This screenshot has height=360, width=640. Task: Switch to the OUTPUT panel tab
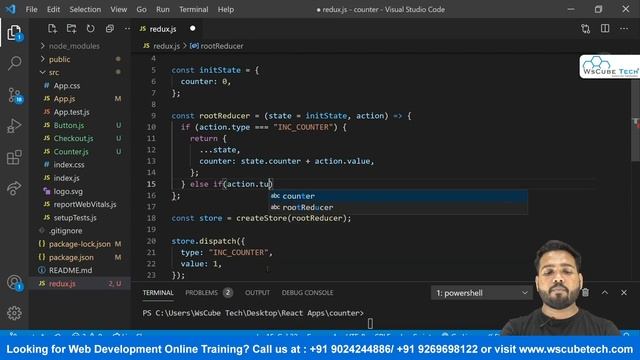257,293
